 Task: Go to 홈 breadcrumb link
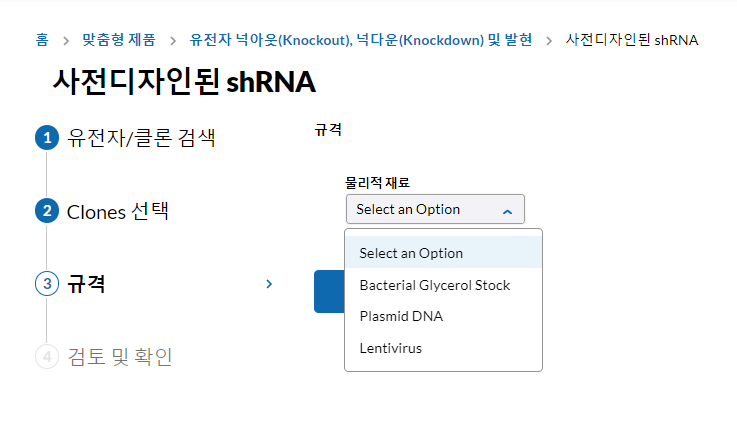[41, 40]
